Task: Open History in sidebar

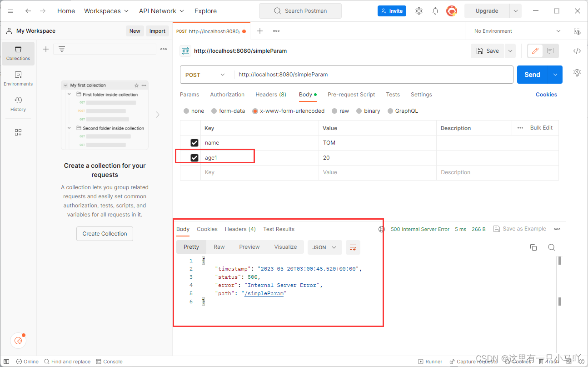Action: (x=18, y=104)
